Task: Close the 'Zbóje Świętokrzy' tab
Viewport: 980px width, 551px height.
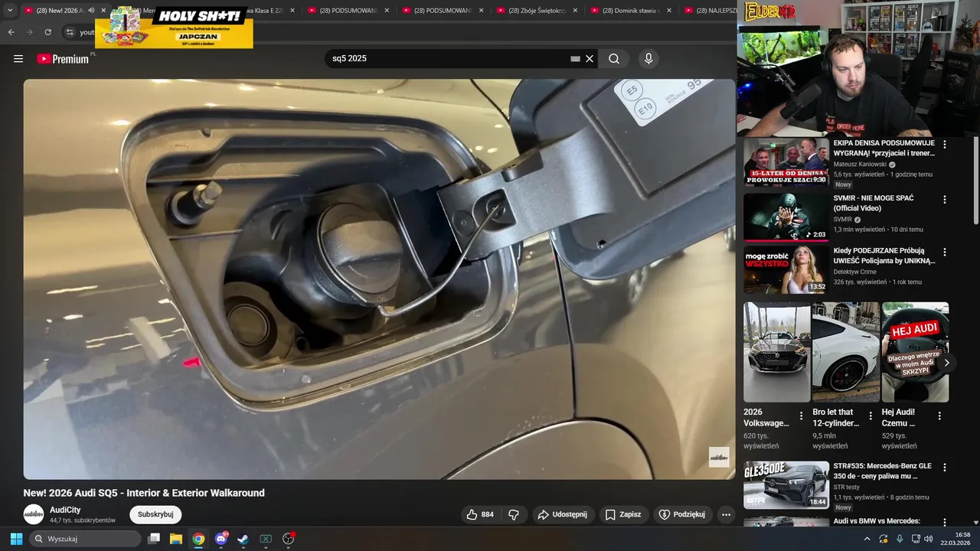Action: pos(575,11)
